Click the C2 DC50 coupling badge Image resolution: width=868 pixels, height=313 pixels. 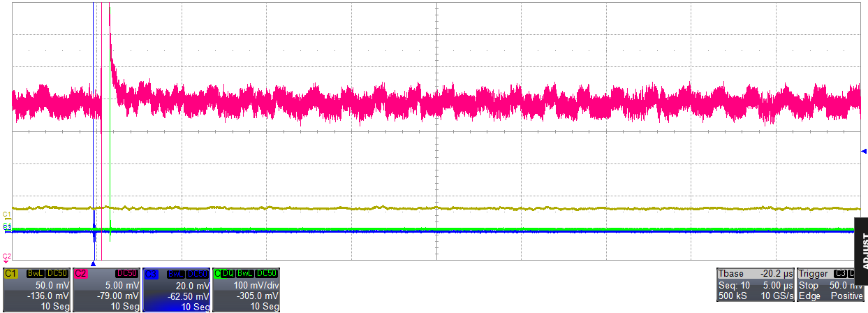tap(127, 274)
